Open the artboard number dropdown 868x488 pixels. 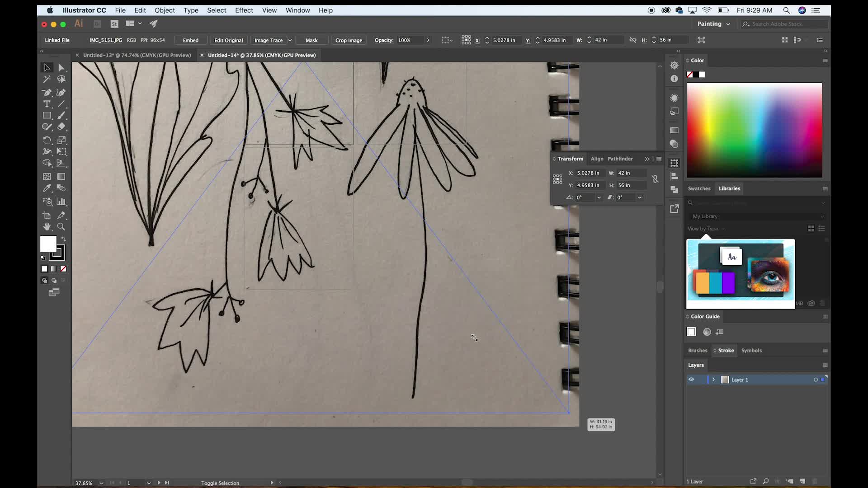tap(148, 483)
